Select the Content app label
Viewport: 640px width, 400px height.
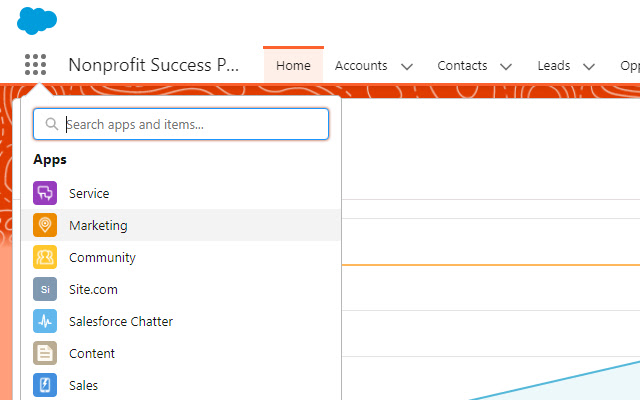point(92,353)
